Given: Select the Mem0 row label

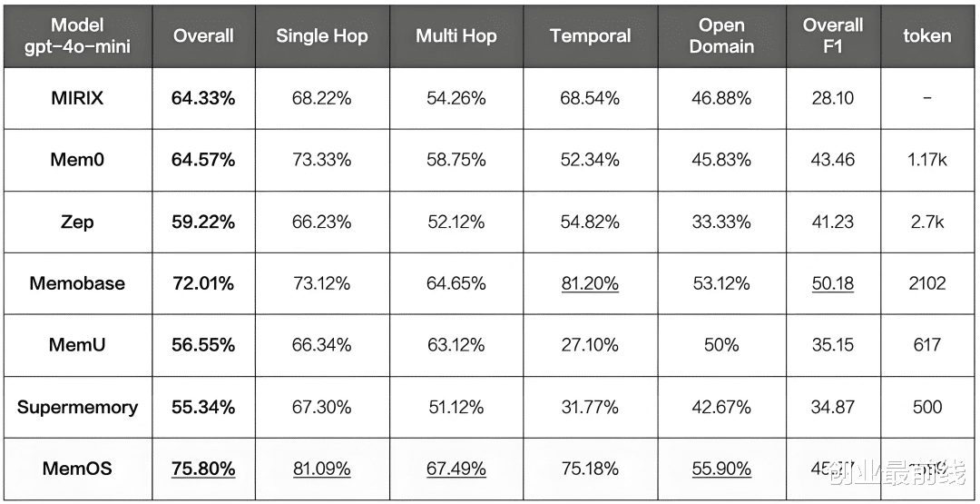Looking at the screenshot, I should point(77,160).
